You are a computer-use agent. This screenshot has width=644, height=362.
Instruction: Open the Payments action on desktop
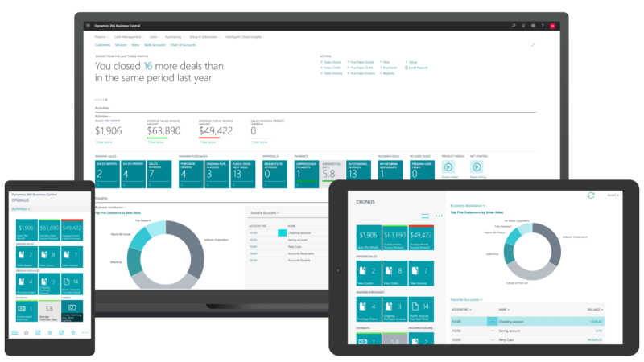pos(389,68)
